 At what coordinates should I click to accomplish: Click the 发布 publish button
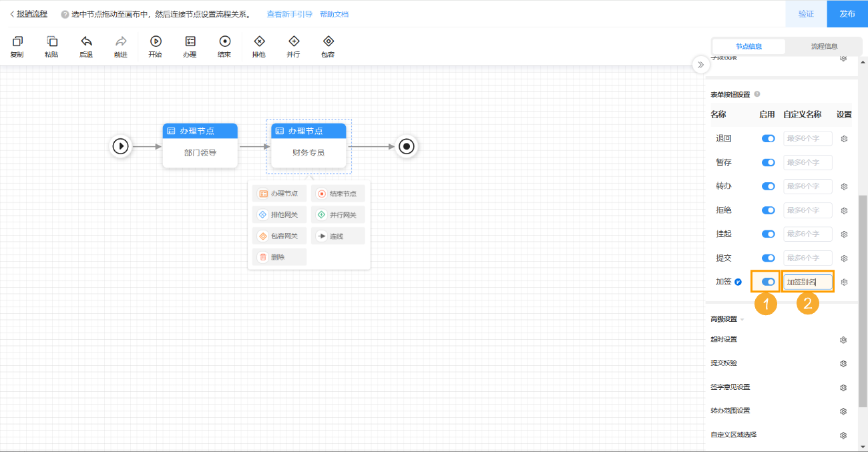[847, 13]
